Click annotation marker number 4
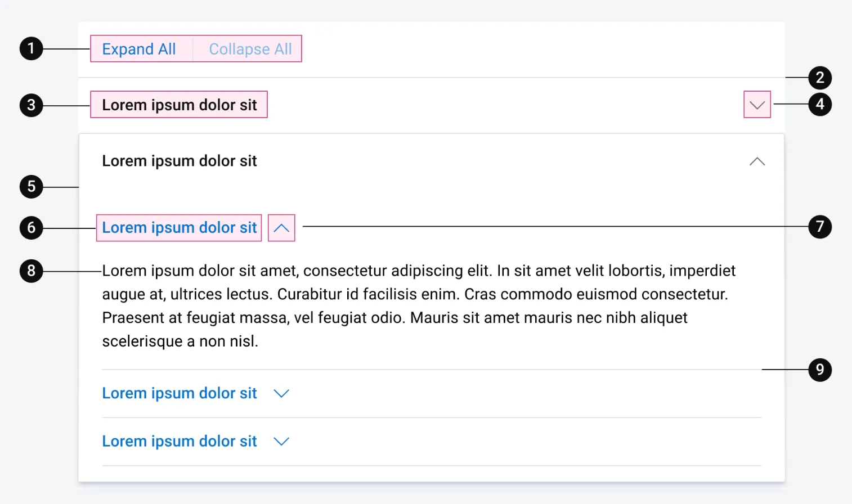This screenshot has width=852, height=504. (820, 104)
